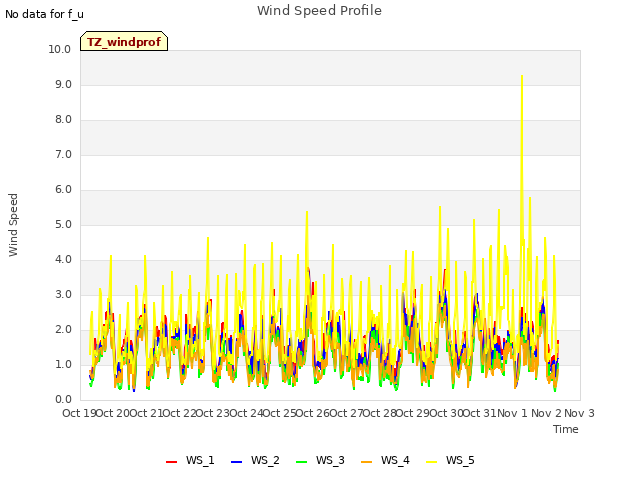Click the yellow WS_5 legend color marker

431,462
